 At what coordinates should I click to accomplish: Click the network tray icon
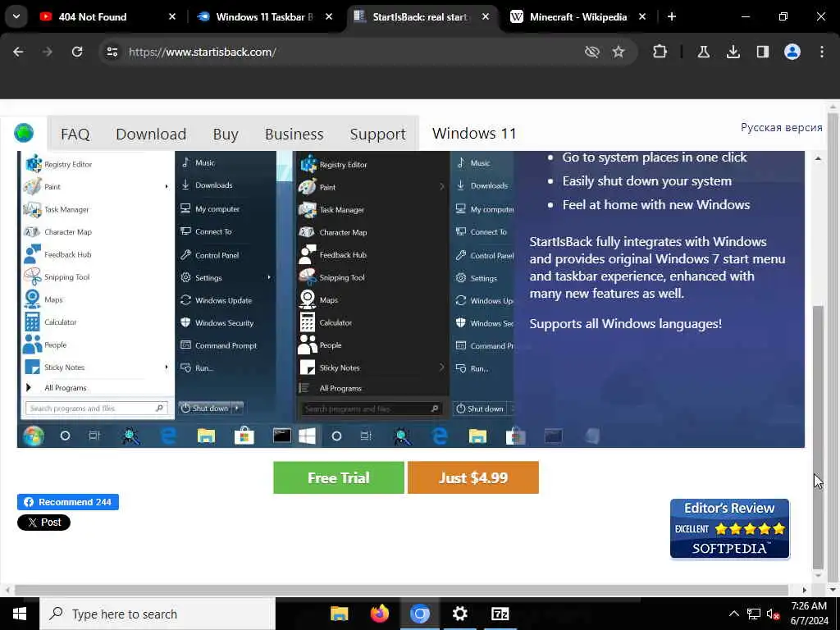754,614
